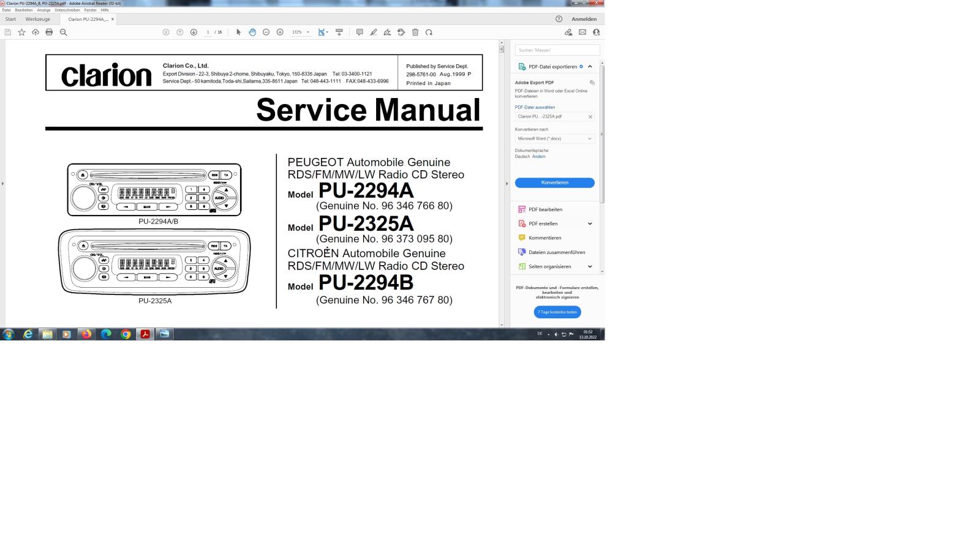Open Internet Explorer from the taskbar
The width and height of the screenshot is (980, 551).
pos(28,334)
